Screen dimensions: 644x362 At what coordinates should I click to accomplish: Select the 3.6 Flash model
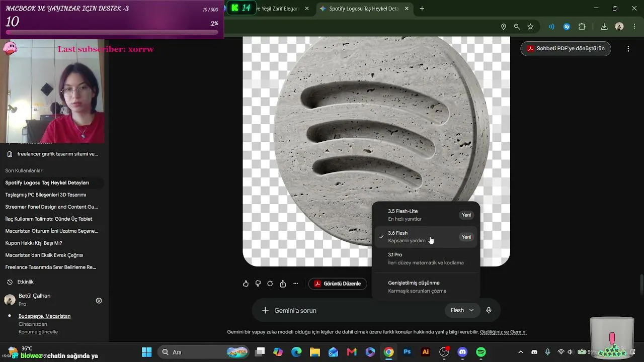pyautogui.click(x=426, y=237)
